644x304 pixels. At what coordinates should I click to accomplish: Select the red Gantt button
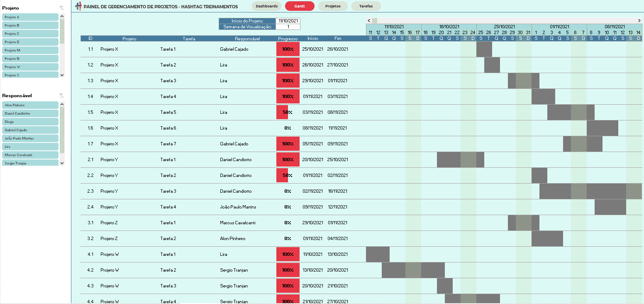point(300,6)
